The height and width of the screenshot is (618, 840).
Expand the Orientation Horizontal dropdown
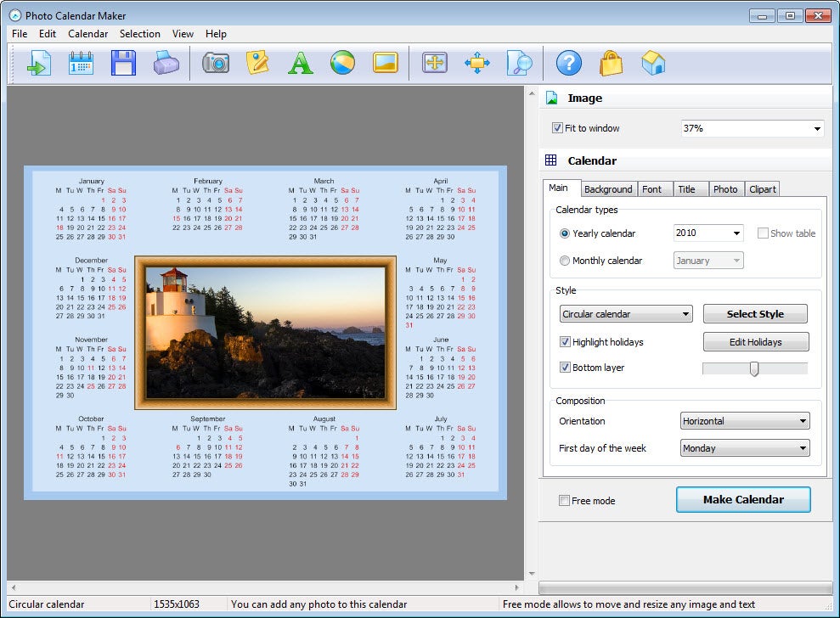pyautogui.click(x=745, y=421)
